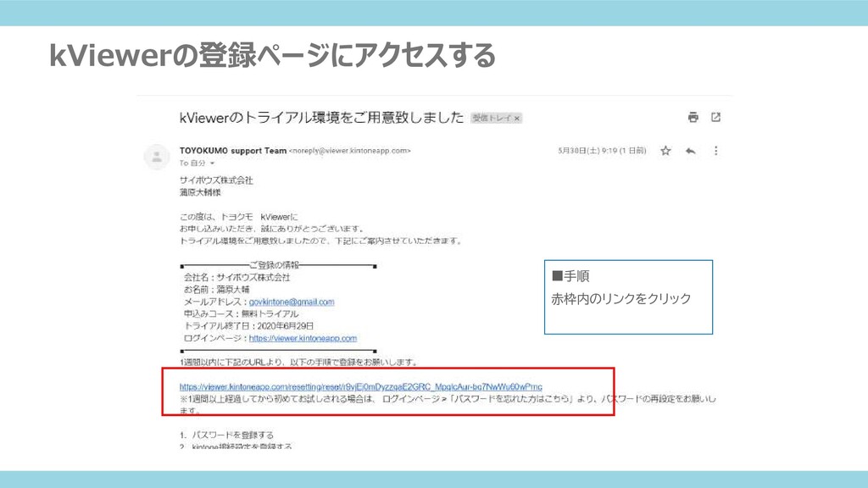Expand recipient details arrow next to To 自分
868x488 pixels.
pos(212,164)
